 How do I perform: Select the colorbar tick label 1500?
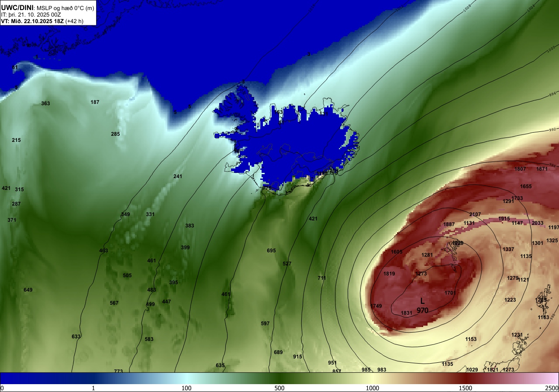(466, 388)
